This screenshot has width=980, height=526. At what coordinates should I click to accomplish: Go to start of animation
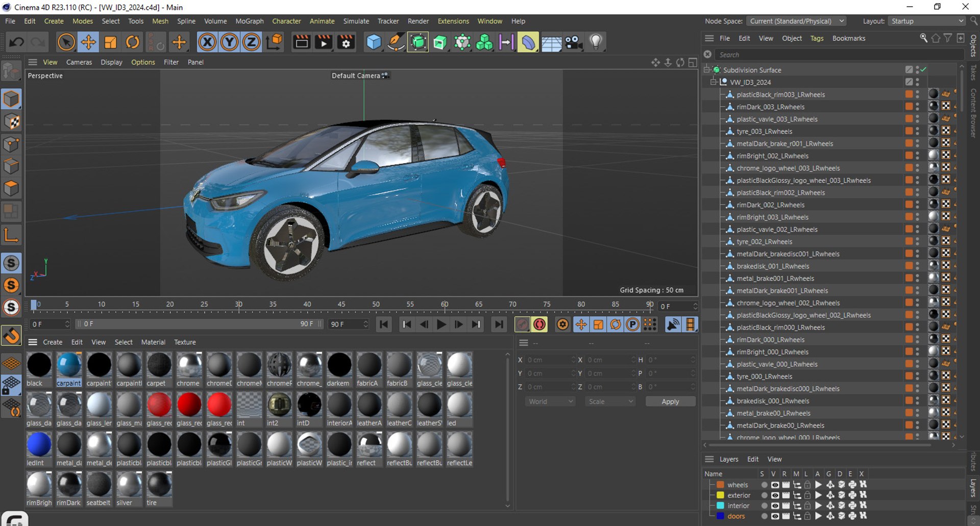384,324
